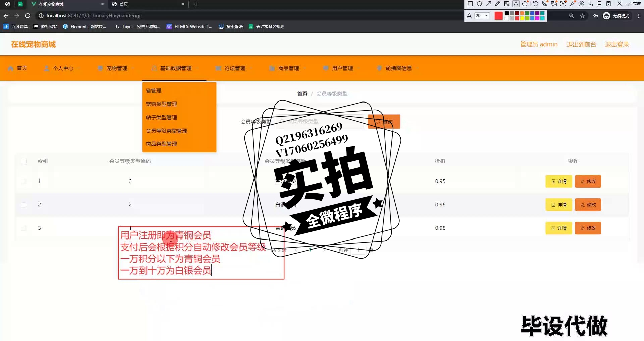Viewport: 644px width, 341px height.
Task: Start screen recording from toolbar
Action: [x=581, y=4]
